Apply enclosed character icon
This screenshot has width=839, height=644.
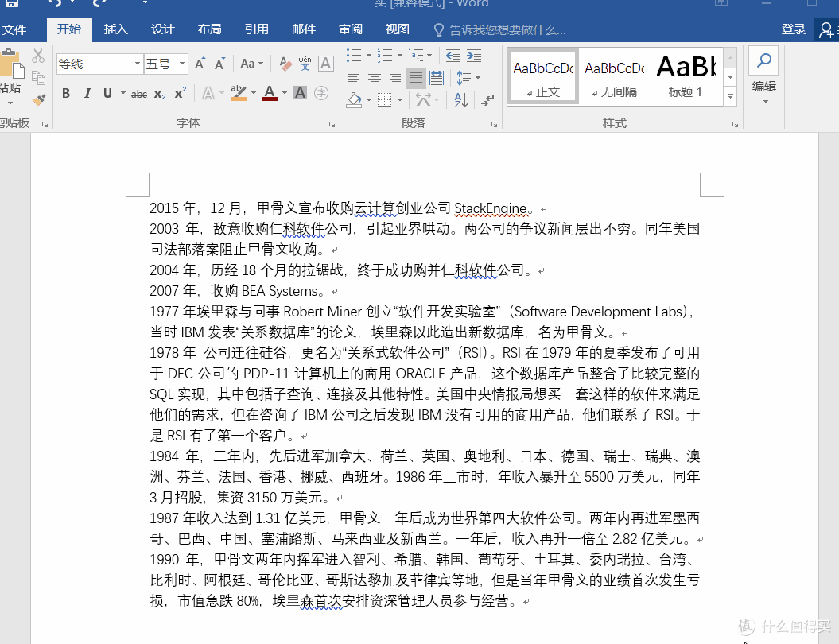pyautogui.click(x=321, y=93)
